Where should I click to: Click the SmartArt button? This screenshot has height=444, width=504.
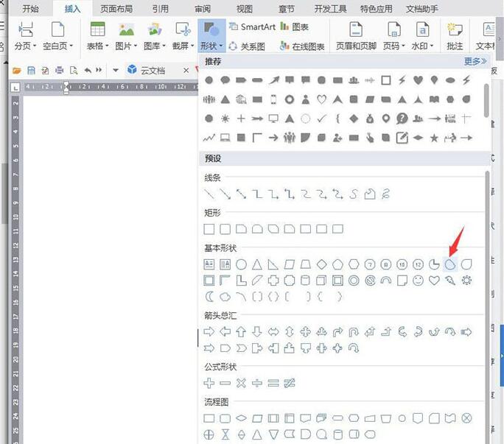(252, 27)
